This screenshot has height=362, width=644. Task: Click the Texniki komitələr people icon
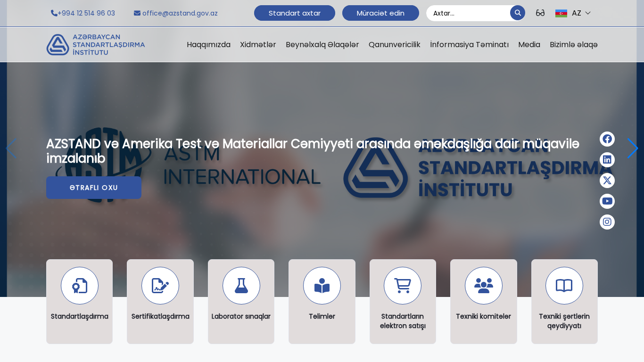click(484, 286)
